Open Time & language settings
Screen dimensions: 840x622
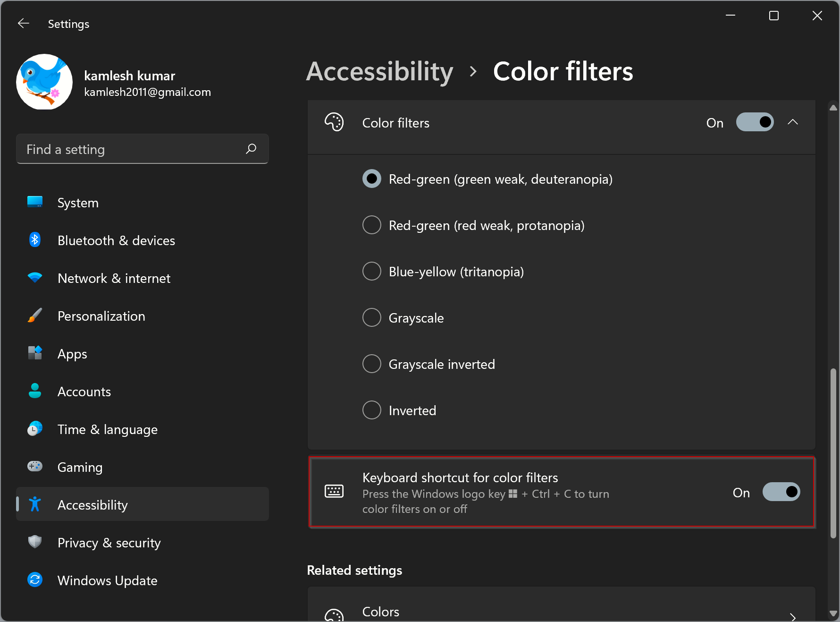click(143, 429)
